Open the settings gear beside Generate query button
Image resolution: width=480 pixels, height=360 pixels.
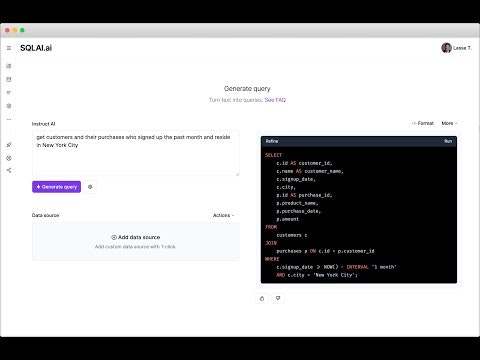pos(90,187)
